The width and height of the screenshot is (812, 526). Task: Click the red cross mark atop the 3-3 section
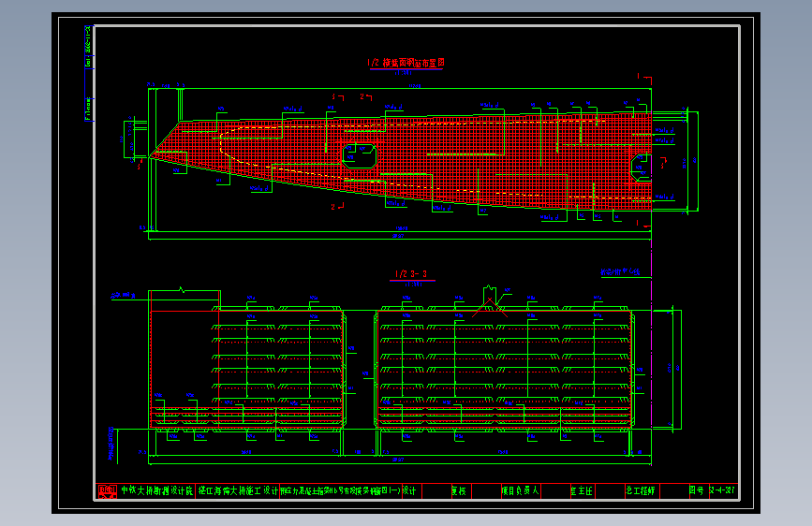coord(490,308)
